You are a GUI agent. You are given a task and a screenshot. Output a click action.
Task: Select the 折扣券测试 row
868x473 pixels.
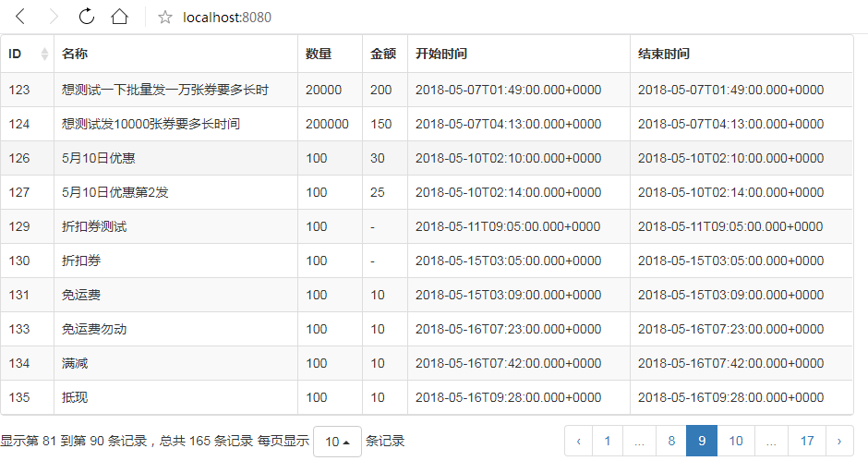click(x=94, y=226)
